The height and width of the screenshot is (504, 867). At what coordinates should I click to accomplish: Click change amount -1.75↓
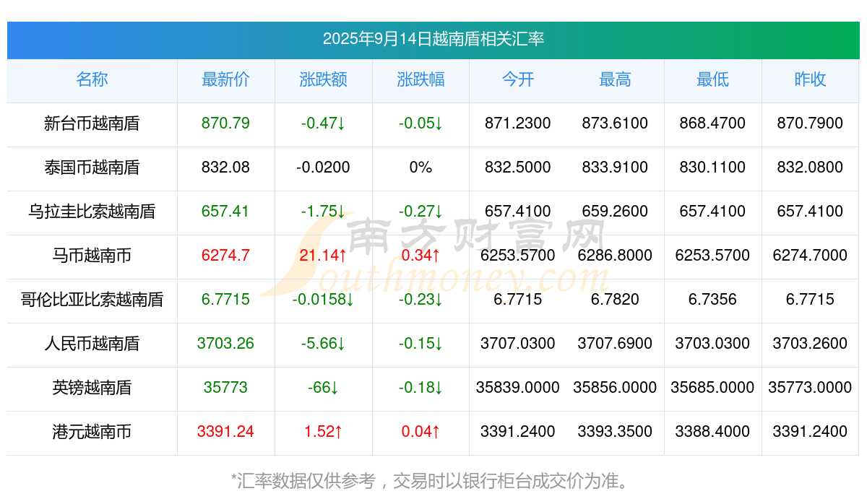tap(323, 212)
